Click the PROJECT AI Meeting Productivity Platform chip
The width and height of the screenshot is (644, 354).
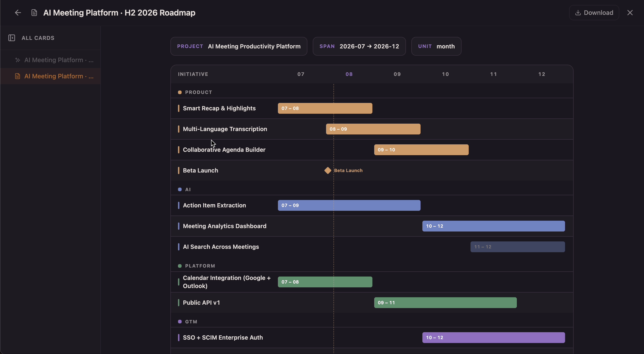[x=239, y=46]
